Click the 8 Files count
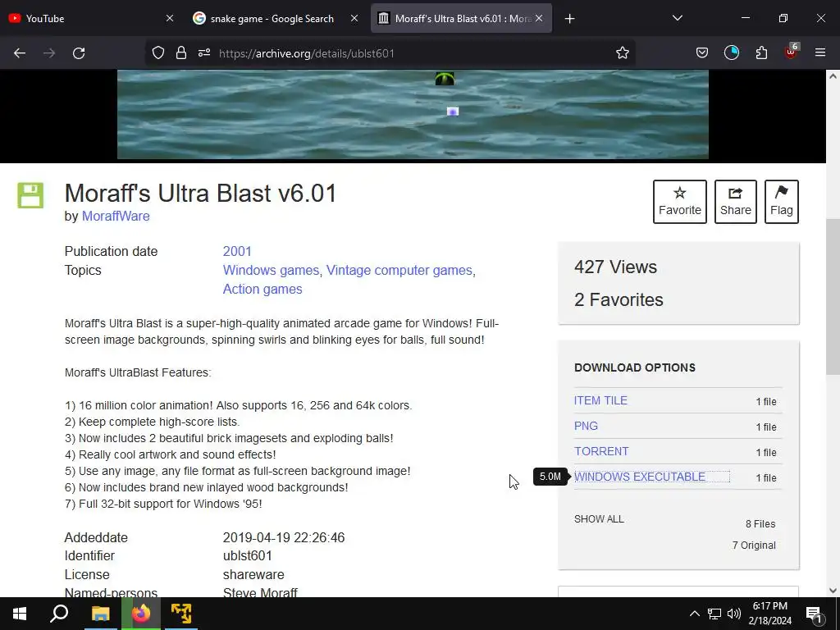840x630 pixels. point(760,524)
